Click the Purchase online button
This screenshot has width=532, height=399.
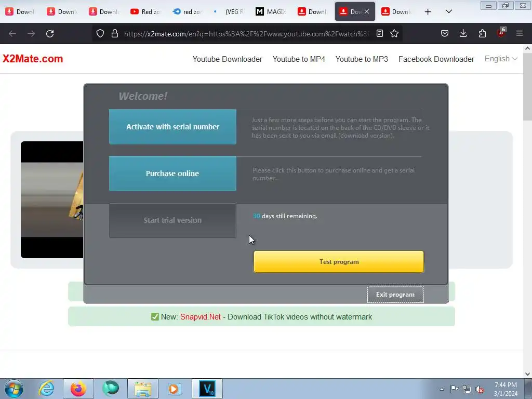pyautogui.click(x=172, y=174)
